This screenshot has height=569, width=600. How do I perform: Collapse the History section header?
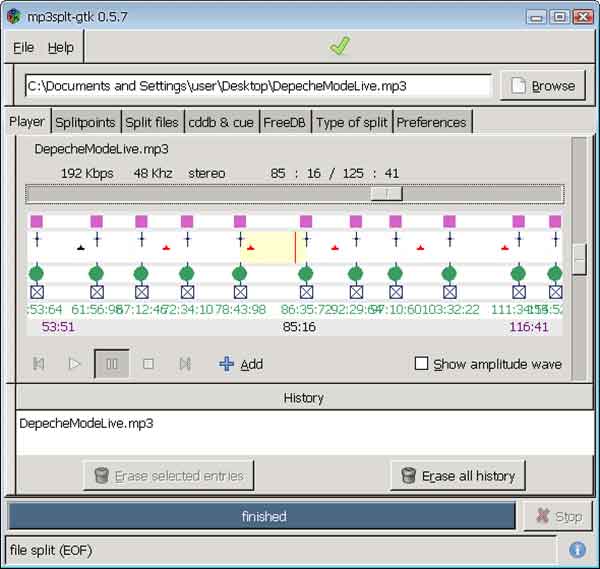(x=303, y=397)
